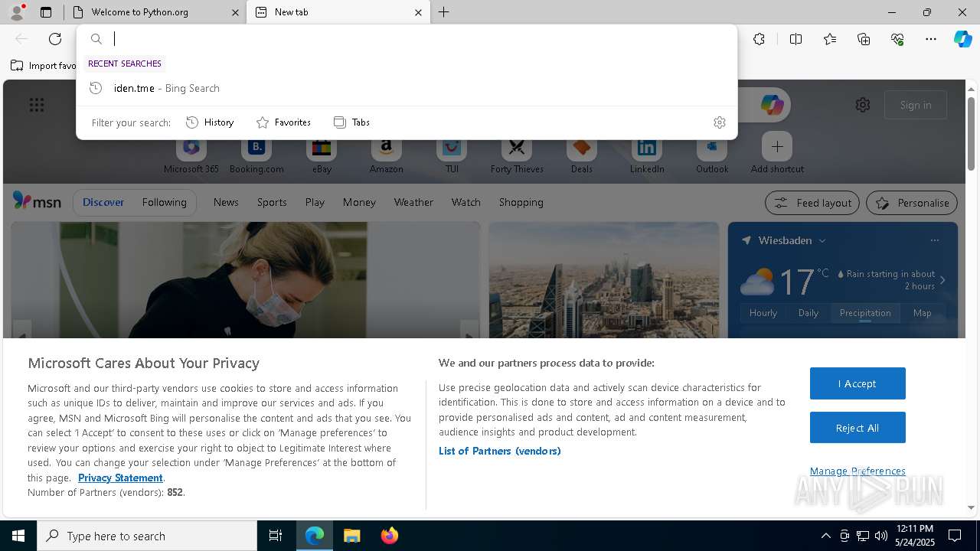Show hidden system tray icons chevron

[x=825, y=536]
